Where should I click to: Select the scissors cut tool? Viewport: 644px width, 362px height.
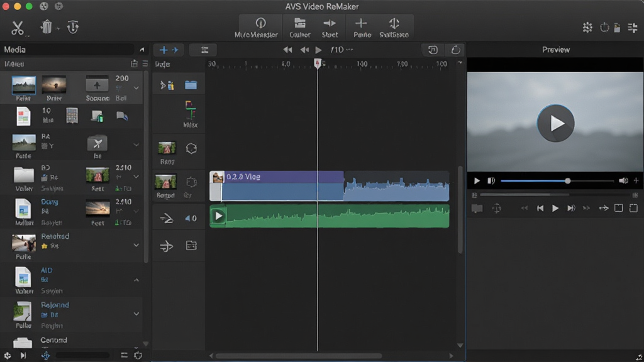17,28
